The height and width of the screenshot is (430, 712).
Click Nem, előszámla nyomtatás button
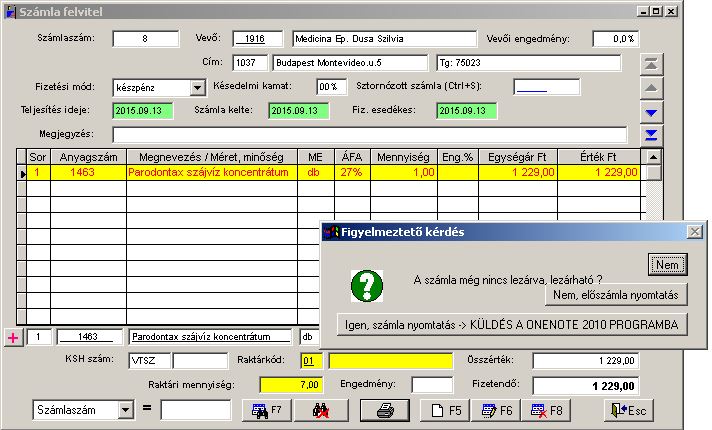coord(616,295)
